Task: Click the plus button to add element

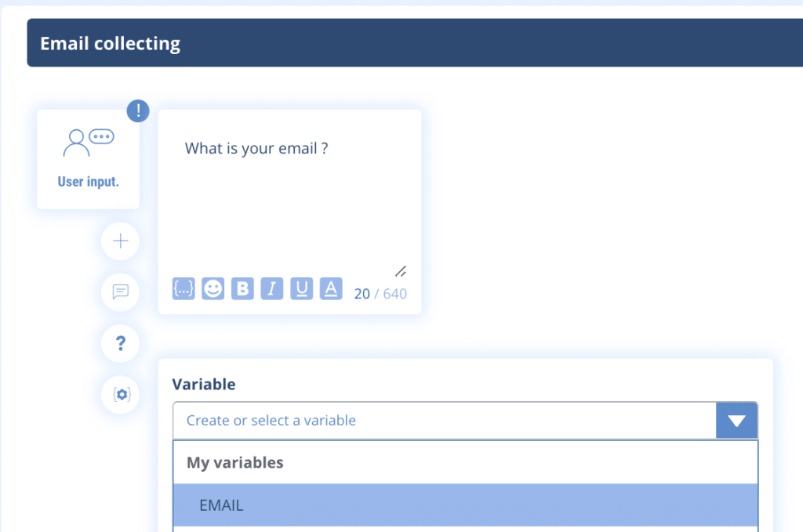Action: tap(120, 241)
